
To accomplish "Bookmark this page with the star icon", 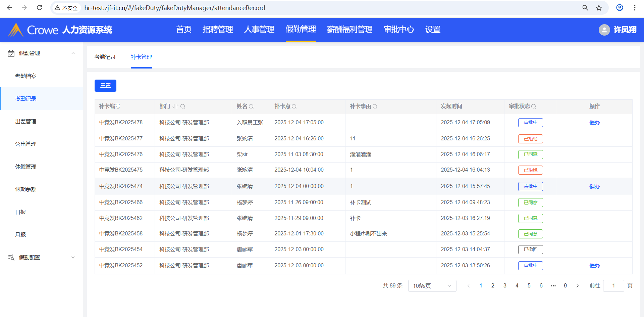I will tap(599, 8).
